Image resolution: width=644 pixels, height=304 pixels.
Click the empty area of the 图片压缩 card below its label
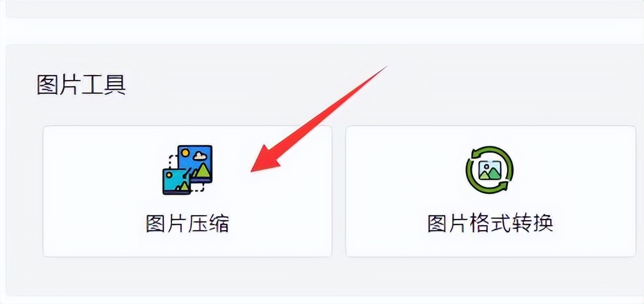click(x=188, y=246)
